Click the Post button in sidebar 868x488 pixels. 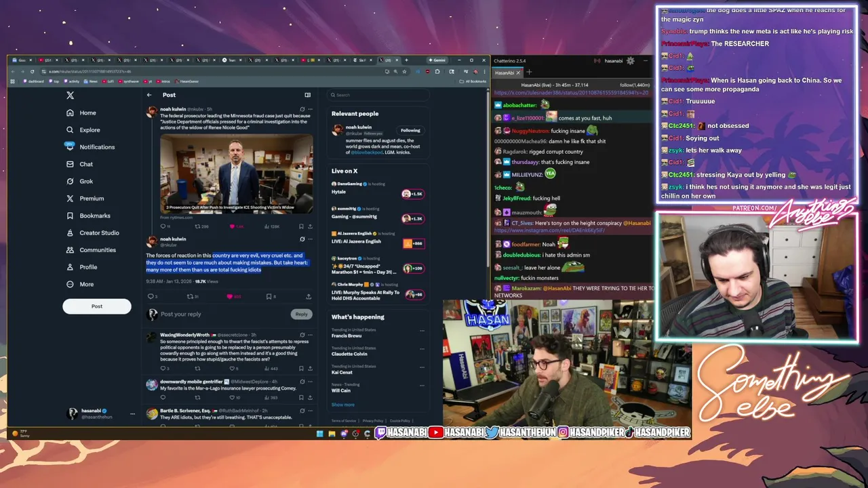tap(97, 306)
